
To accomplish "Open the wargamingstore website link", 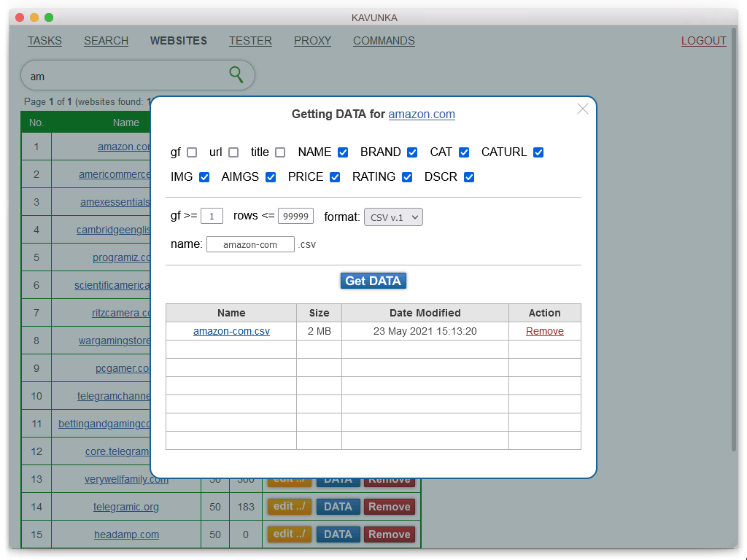I will click(x=115, y=341).
